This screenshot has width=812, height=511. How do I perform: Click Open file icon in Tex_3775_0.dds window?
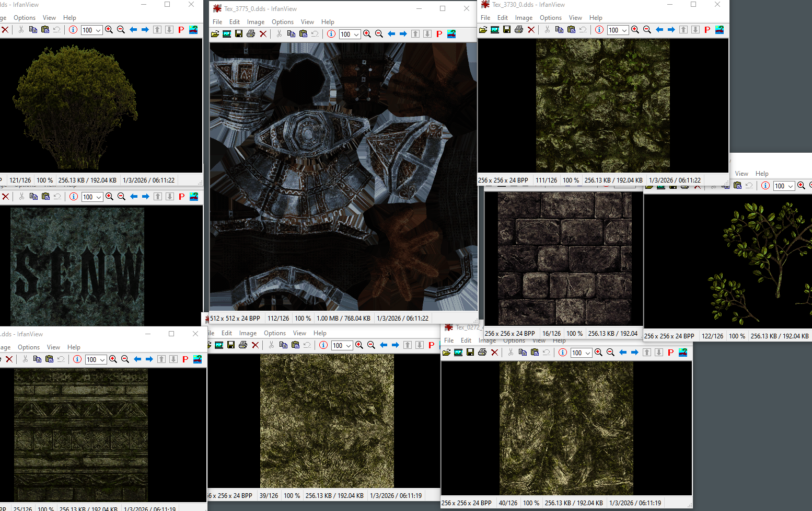coord(215,34)
